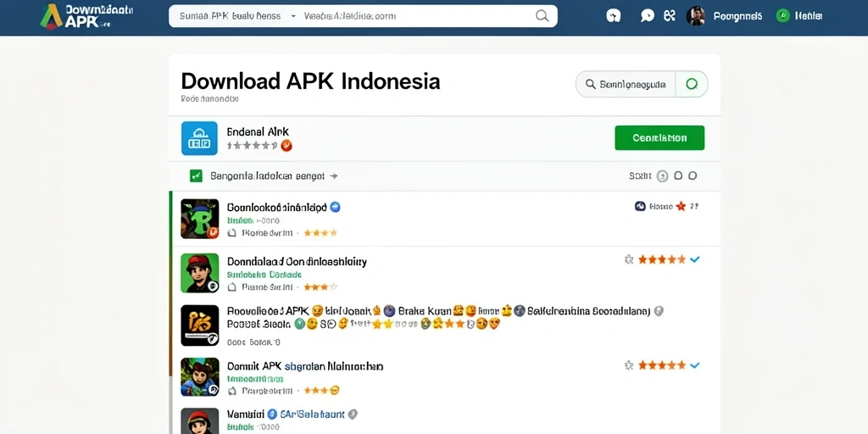The image size is (868, 434).
Task: Open the jungle character thumbnail of Donnit APK
Action: 200,377
